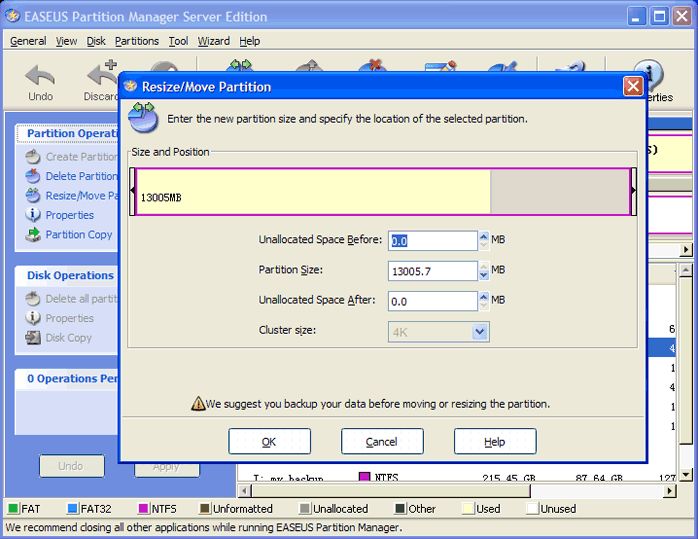Click Delete Partition link in sidebar
This screenshot has width=698, height=539.
pyautogui.click(x=81, y=176)
